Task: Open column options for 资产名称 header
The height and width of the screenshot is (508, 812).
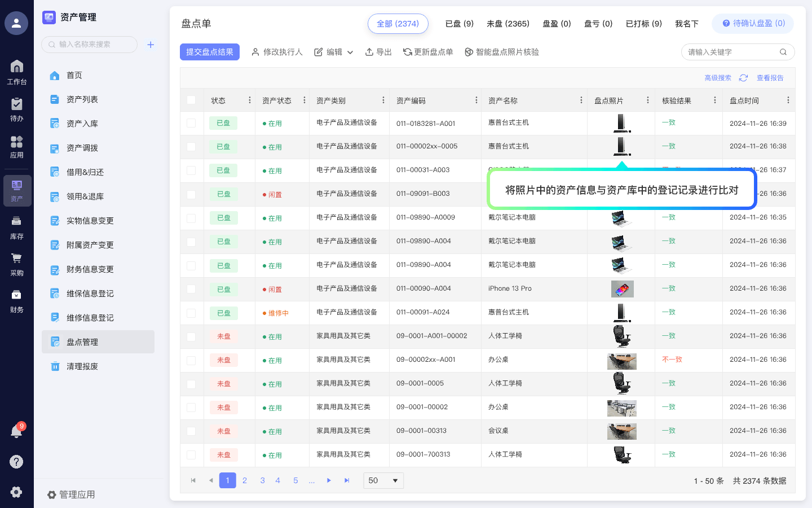Action: coord(581,99)
